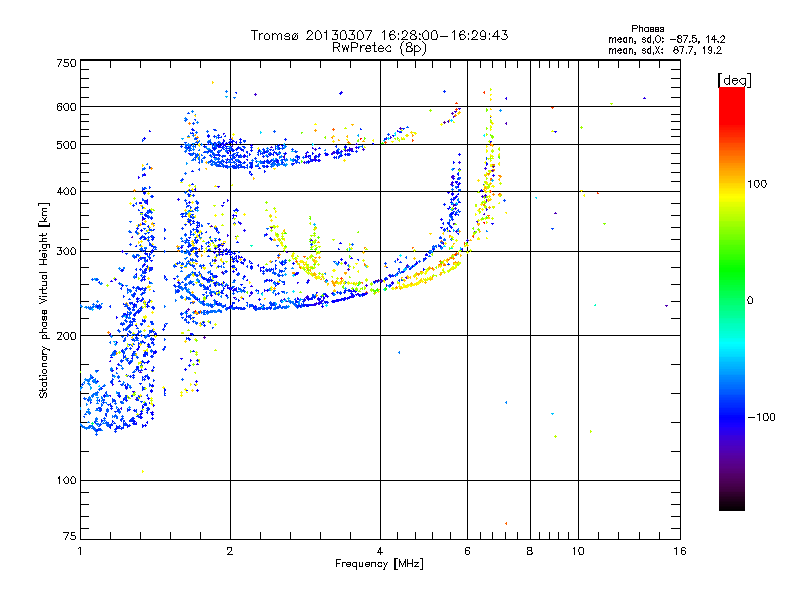Click the 'Phases' header text
800x600 pixels.
pyautogui.click(x=647, y=29)
